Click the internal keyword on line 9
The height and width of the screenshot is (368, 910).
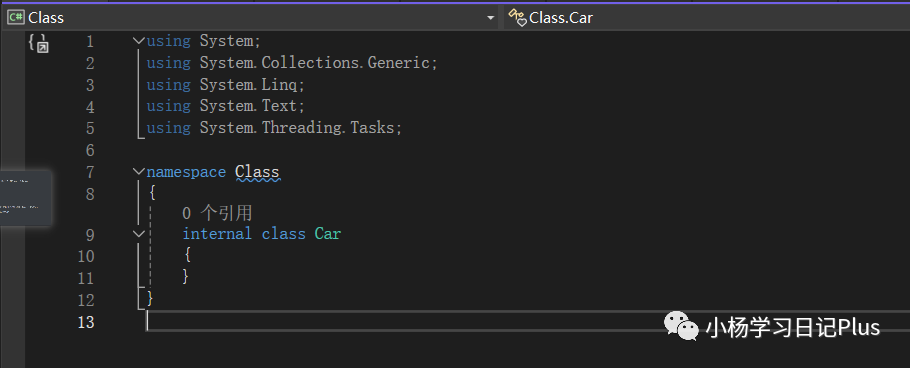click(217, 234)
